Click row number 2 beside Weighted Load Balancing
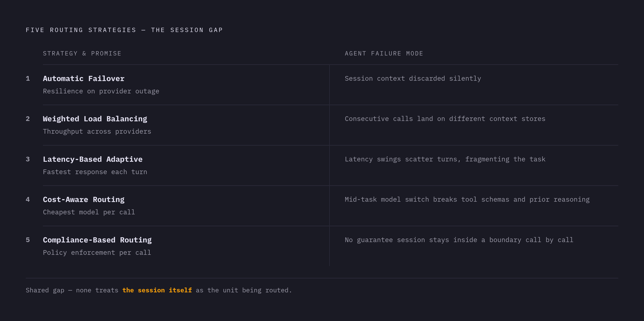The image size is (644, 321). point(28,119)
